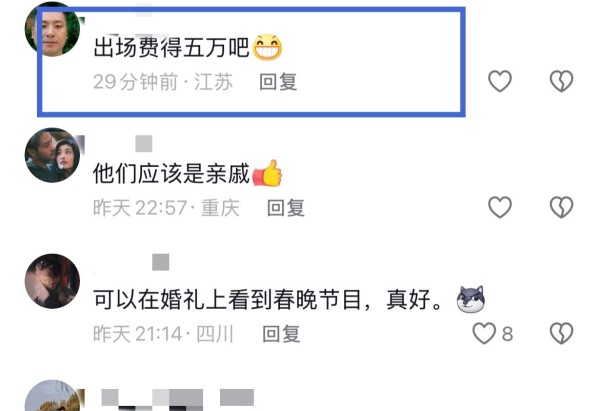
Task: Tap the grinning emoji in first comment
Action: [x=267, y=47]
